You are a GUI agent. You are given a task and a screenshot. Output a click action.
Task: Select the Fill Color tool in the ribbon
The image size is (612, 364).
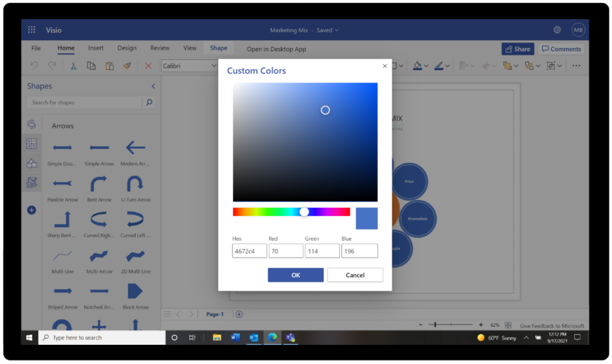point(417,66)
